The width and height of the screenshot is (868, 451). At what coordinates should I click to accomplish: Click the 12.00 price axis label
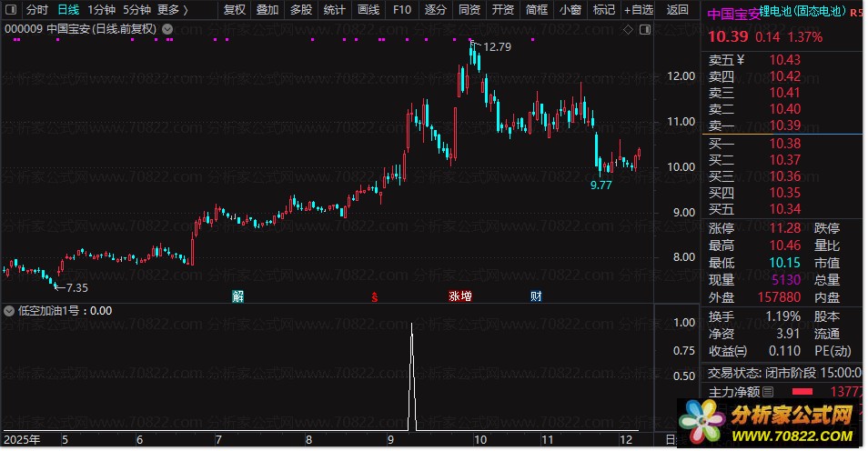(x=681, y=76)
